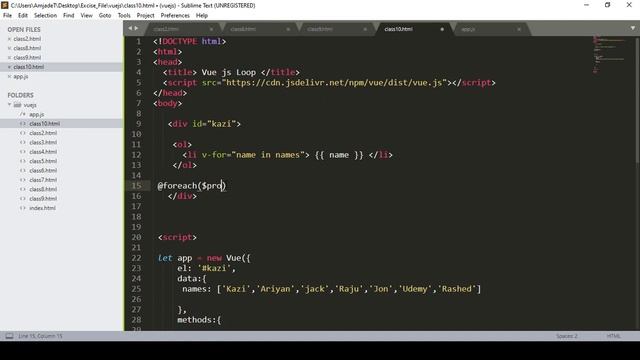Open the Goto menu
The height and width of the screenshot is (360, 640).
(x=105, y=16)
